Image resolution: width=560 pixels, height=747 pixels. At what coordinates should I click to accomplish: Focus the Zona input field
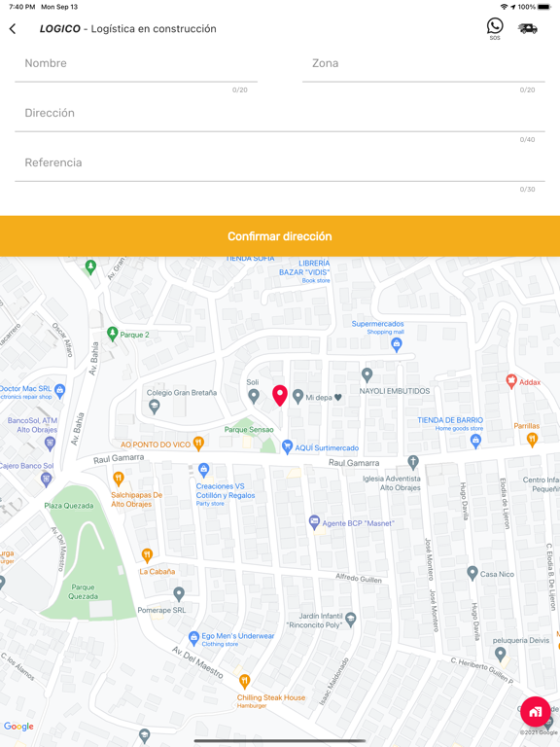pyautogui.click(x=423, y=68)
